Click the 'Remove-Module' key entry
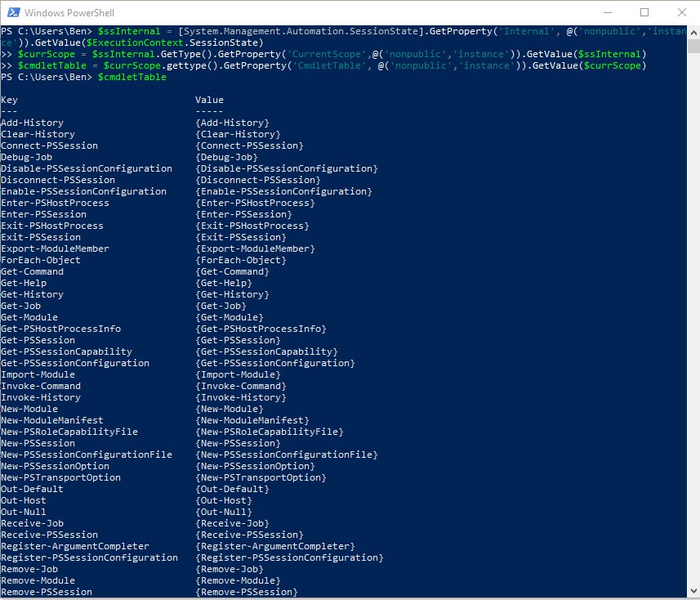Image resolution: width=700 pixels, height=600 pixels. click(38, 580)
